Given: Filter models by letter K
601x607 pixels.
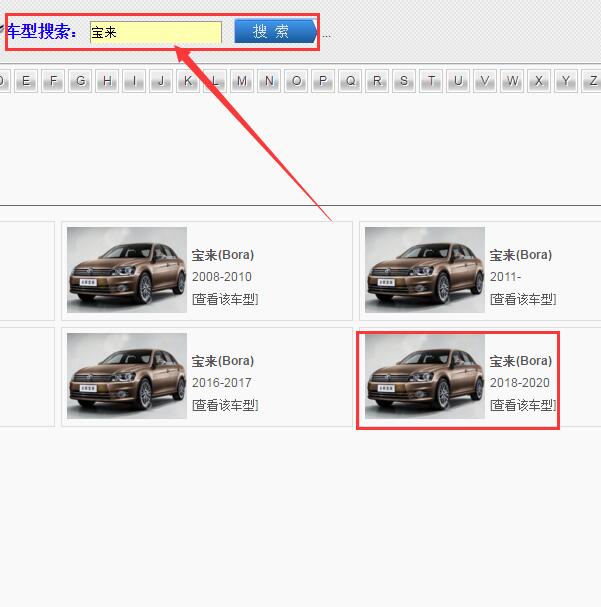Looking at the screenshot, I should coord(188,81).
